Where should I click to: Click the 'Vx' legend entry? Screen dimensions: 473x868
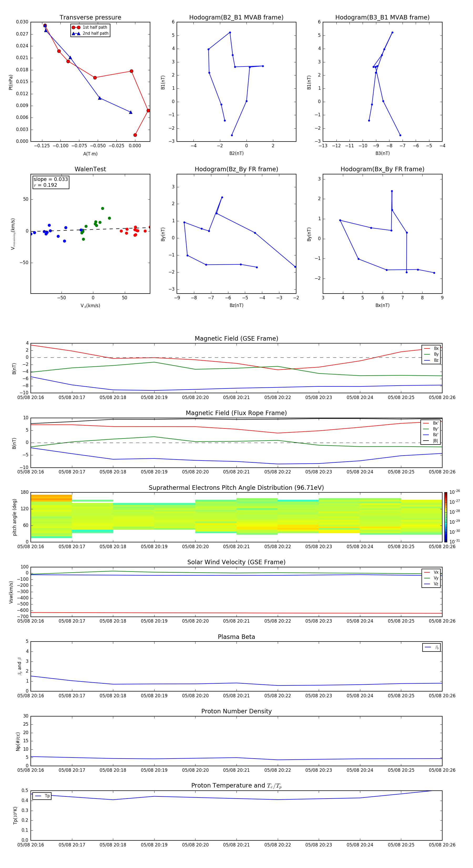pyautogui.click(x=431, y=573)
